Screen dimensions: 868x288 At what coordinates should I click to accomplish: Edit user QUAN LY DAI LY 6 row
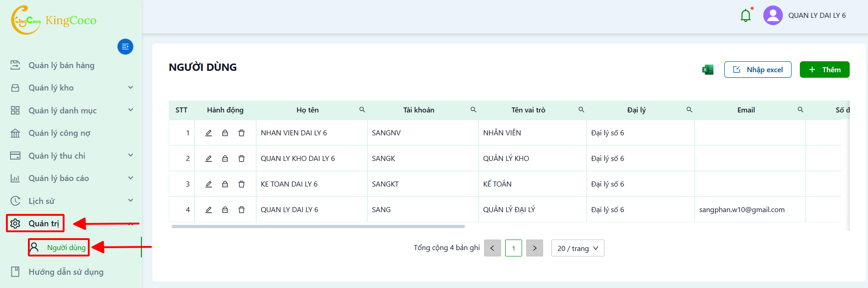click(x=209, y=210)
